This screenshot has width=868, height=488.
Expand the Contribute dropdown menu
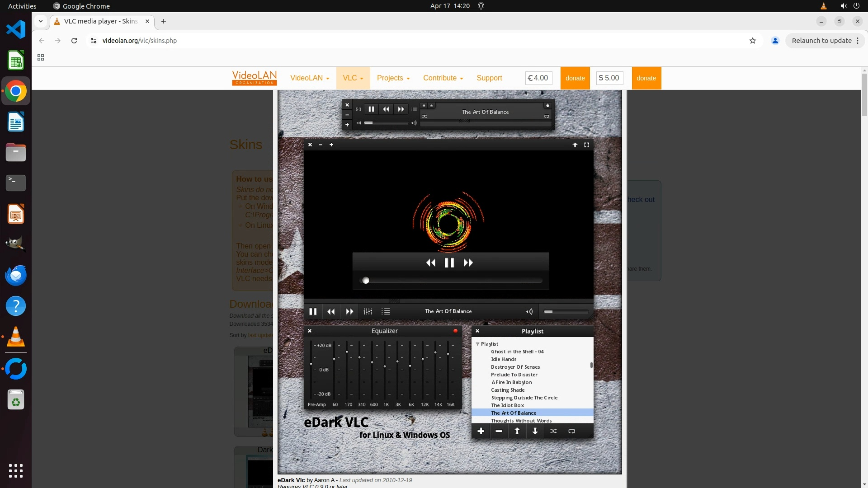pos(443,78)
